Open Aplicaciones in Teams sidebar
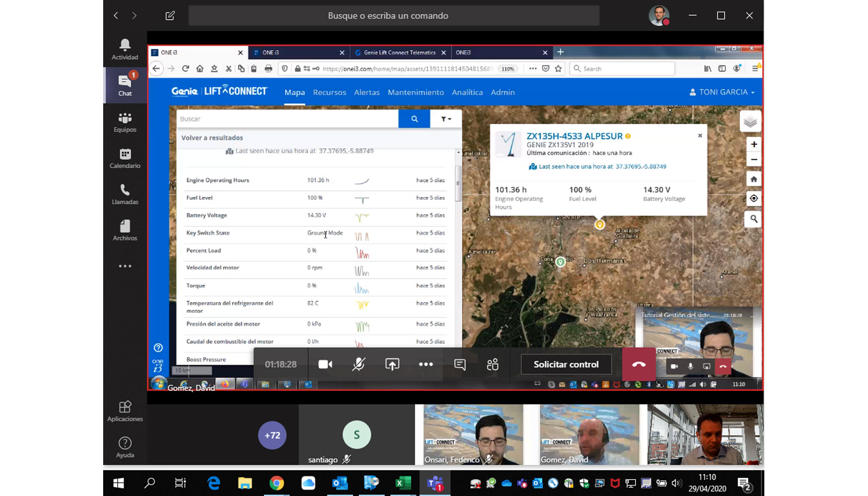Viewport: 868px width, 496px height. (125, 411)
